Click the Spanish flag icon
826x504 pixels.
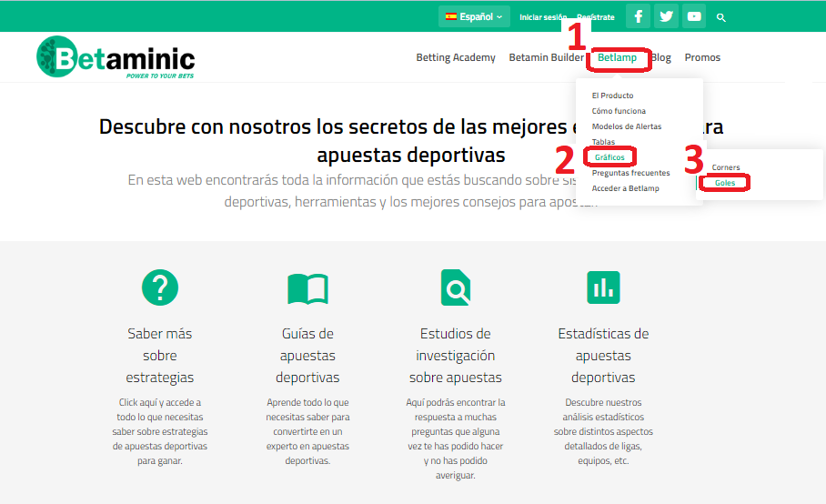tap(451, 16)
